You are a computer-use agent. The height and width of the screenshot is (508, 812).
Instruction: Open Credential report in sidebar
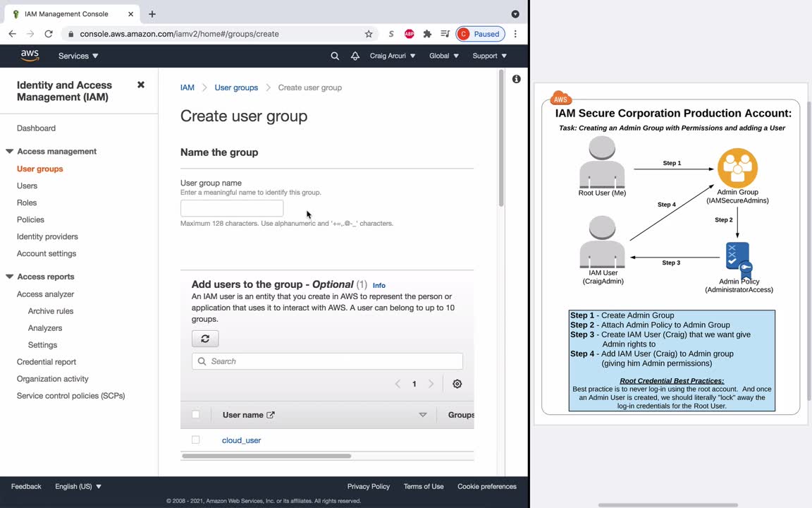coord(46,362)
